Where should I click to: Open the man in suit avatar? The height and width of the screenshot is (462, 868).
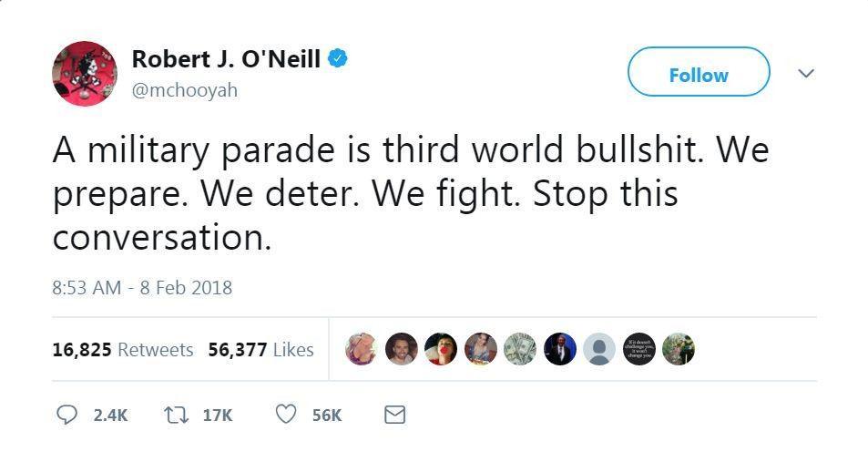tap(559, 349)
